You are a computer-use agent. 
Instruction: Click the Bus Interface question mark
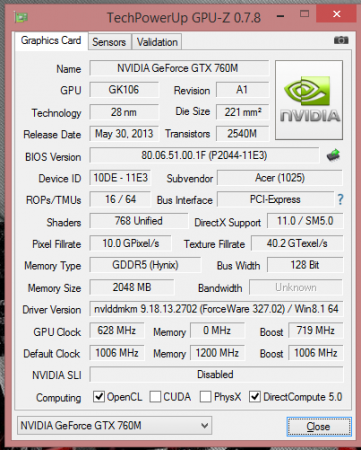point(340,199)
